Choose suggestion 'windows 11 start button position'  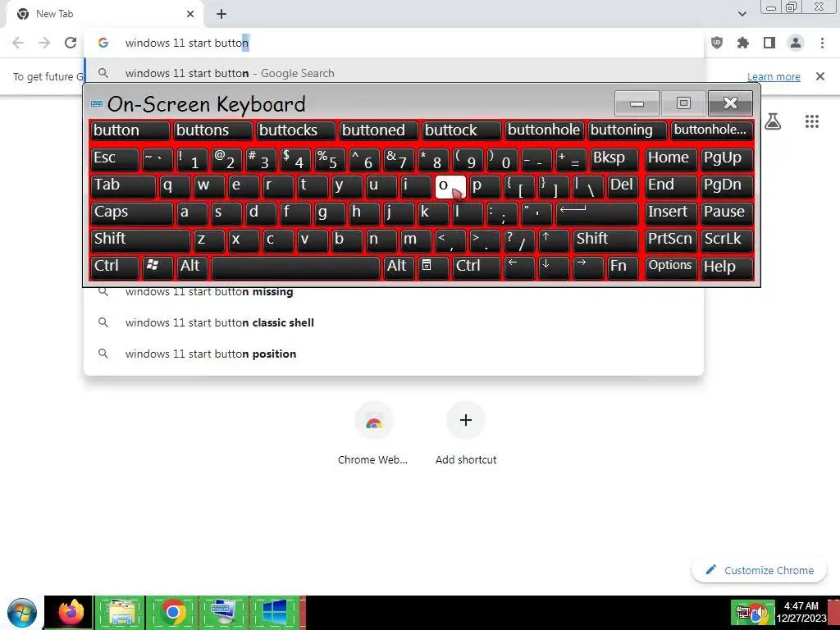[x=394, y=354]
